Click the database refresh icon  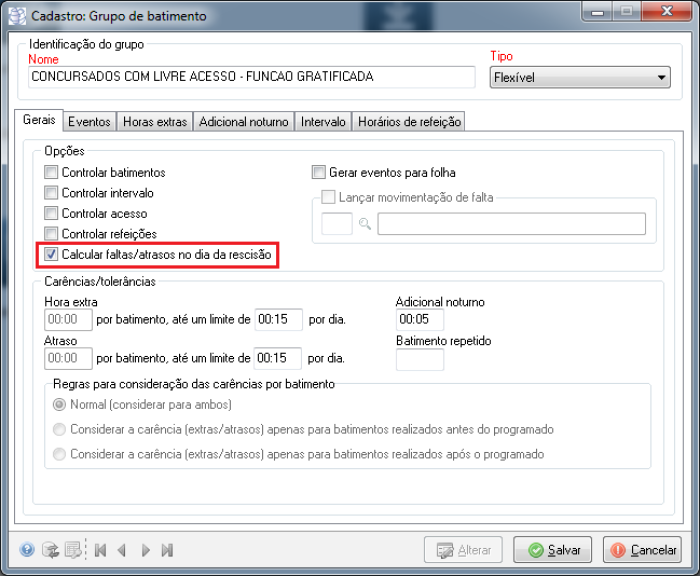tap(50, 550)
